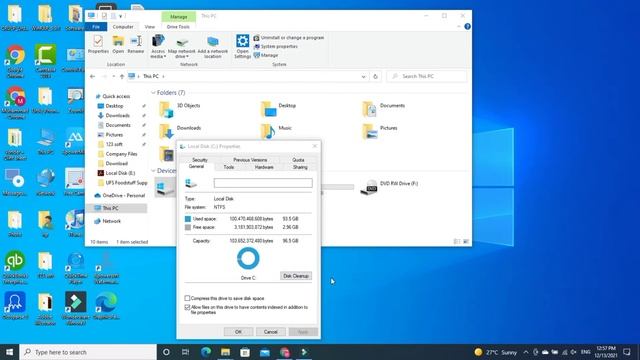Click the Edge icon on the taskbar
This screenshot has width=640, height=360.
(x=206, y=352)
